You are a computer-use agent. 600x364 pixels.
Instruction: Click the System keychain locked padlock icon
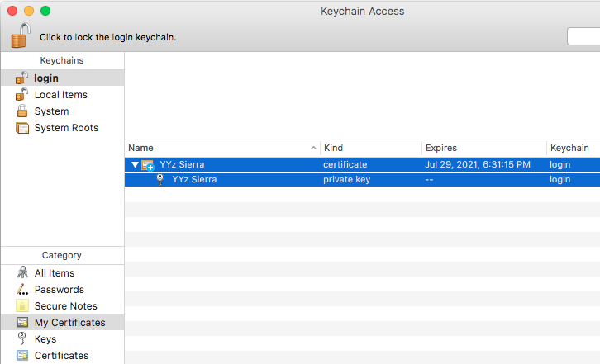tap(22, 111)
